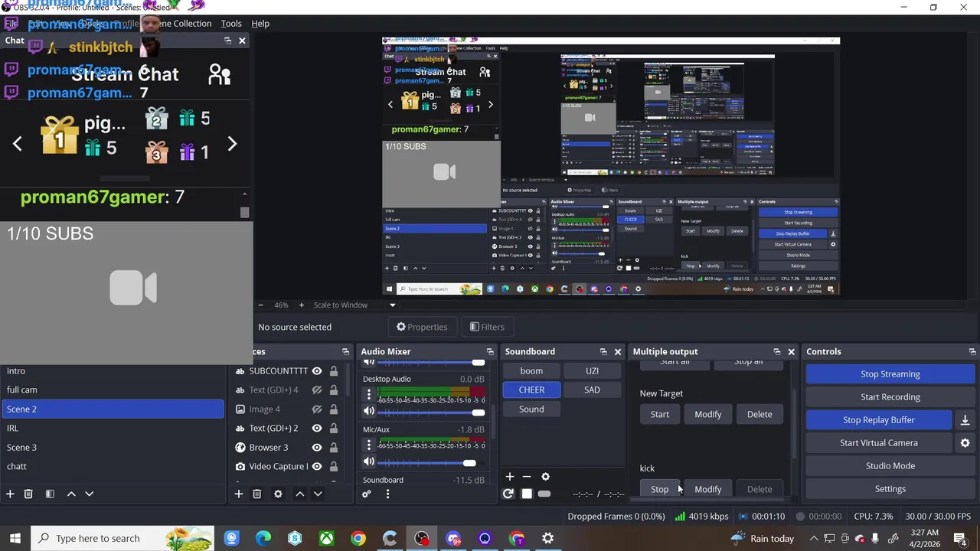Show hidden system tray icons
This screenshot has height=551, width=980.
click(x=813, y=539)
